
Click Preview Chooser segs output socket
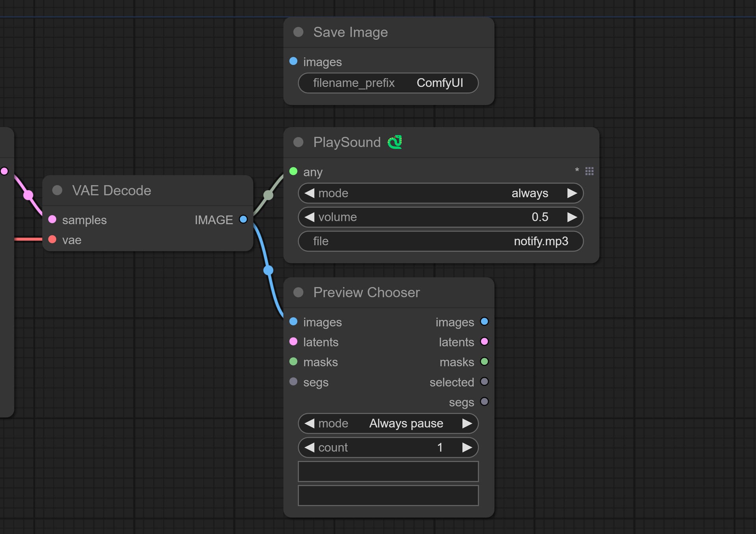484,402
